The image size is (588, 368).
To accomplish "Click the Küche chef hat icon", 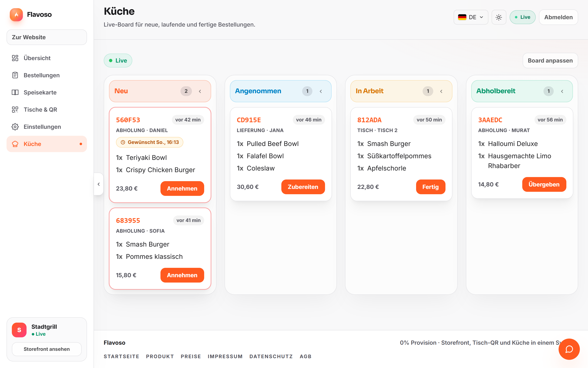I will pyautogui.click(x=15, y=144).
